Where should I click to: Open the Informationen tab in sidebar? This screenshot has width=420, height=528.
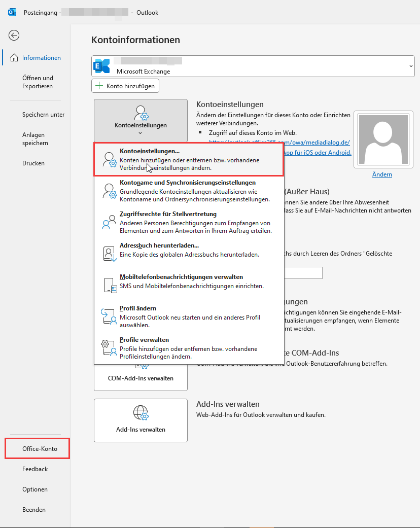[x=37, y=58]
